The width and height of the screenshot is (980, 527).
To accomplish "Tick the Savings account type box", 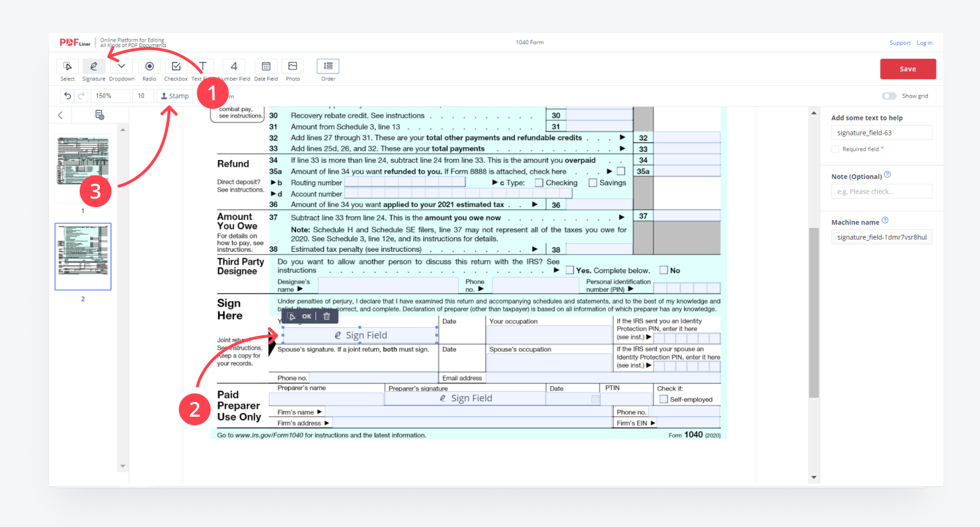I will 593,183.
